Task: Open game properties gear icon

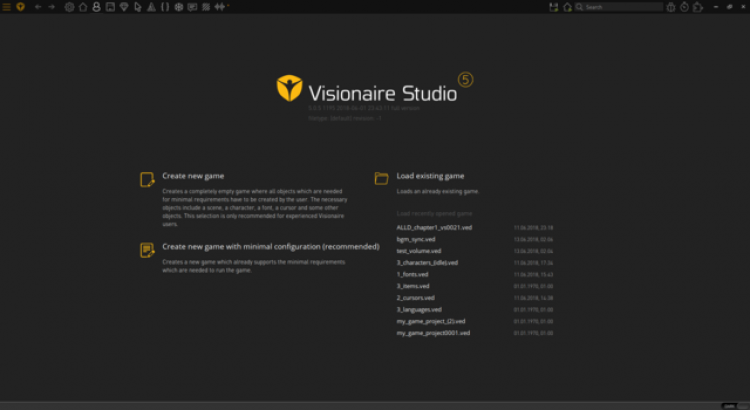Action: (x=69, y=7)
